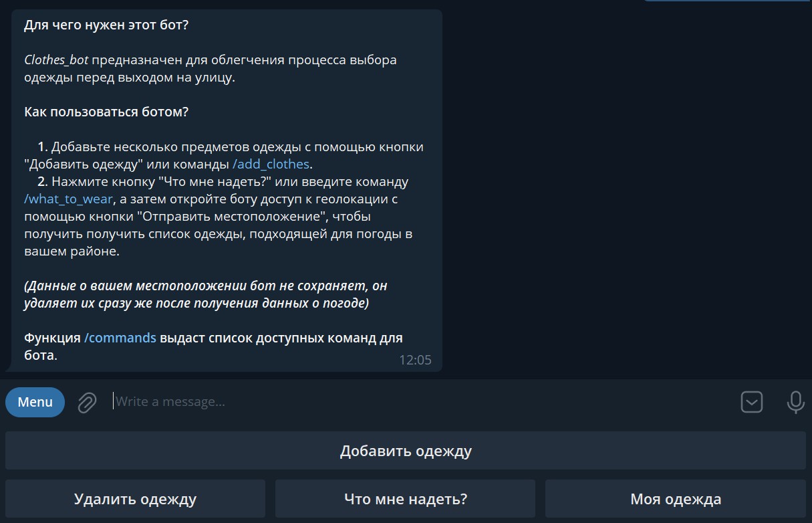The width and height of the screenshot is (812, 523).
Task: Click the bold "1." step number
Action: (43, 147)
